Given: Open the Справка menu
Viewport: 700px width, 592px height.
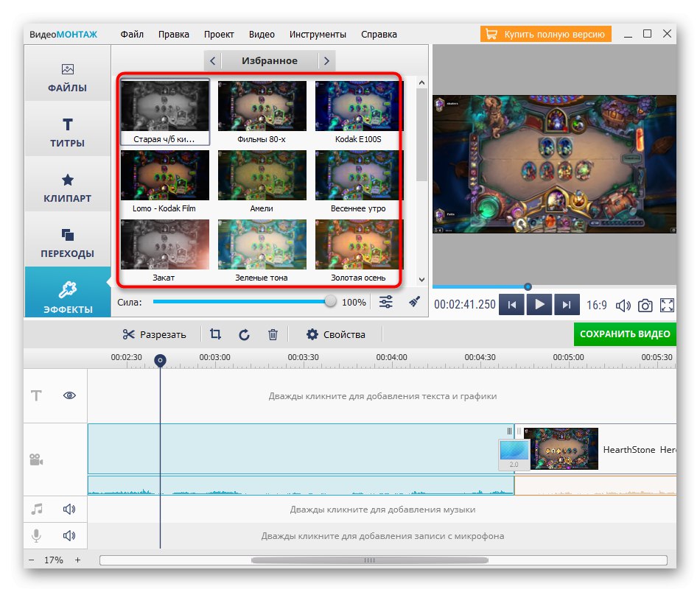Looking at the screenshot, I should 379,35.
